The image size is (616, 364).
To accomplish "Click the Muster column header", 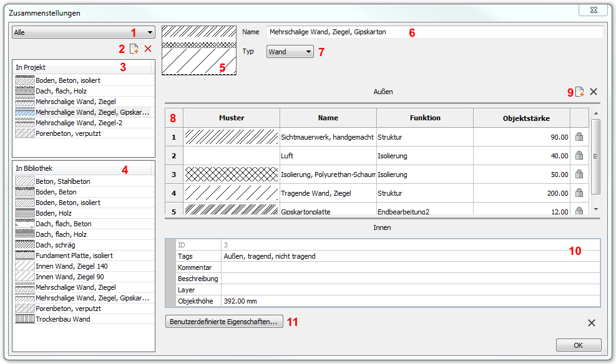I will (232, 118).
